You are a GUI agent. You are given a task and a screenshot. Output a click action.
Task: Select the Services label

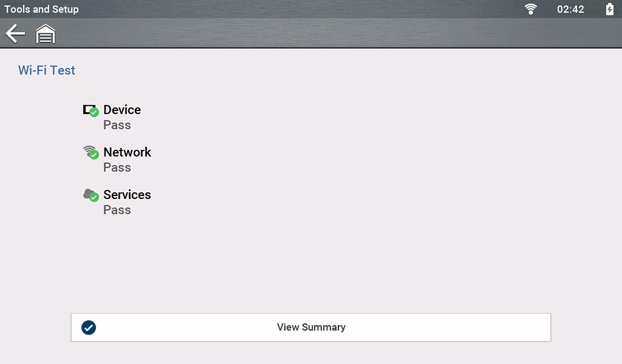tap(127, 195)
